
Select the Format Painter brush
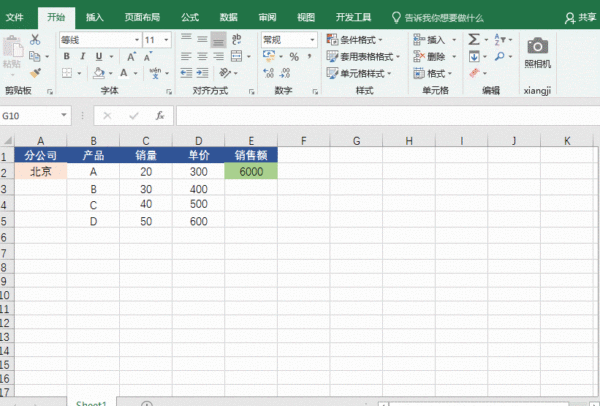tap(35, 73)
